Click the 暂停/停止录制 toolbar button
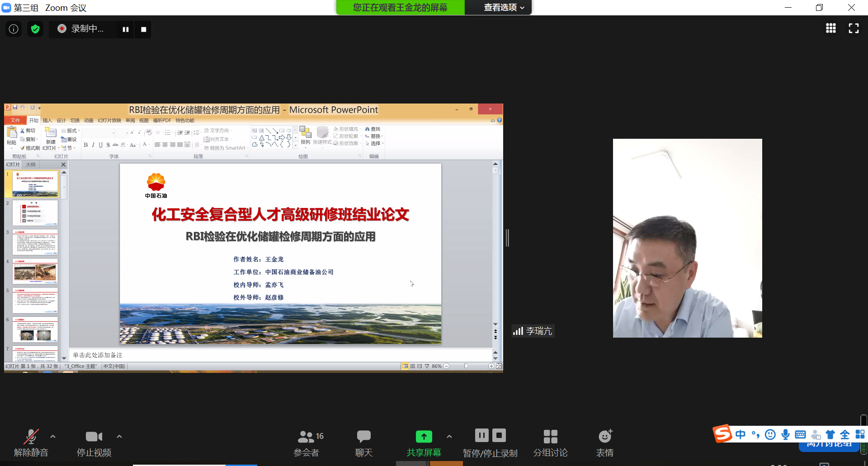The image size is (868, 466). (490, 442)
